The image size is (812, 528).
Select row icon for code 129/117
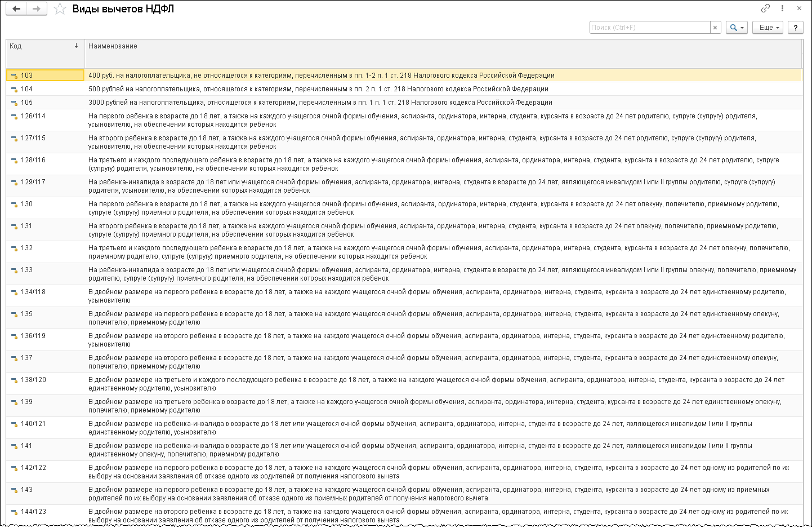coord(15,182)
